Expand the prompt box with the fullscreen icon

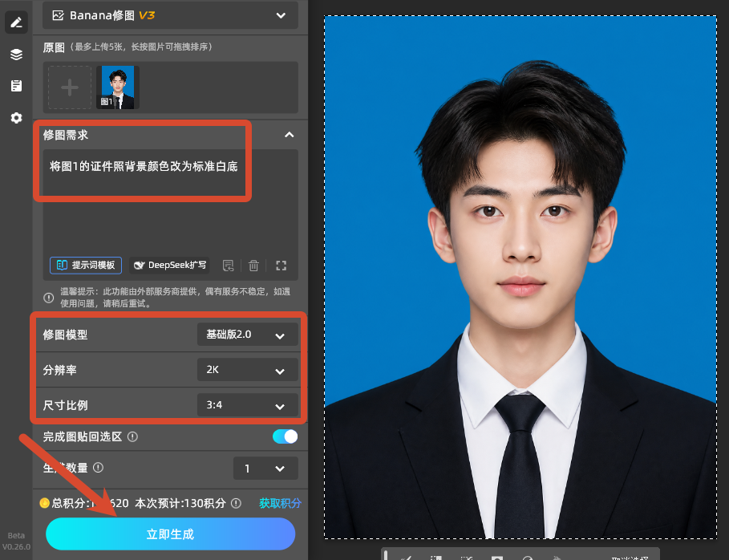(x=281, y=266)
